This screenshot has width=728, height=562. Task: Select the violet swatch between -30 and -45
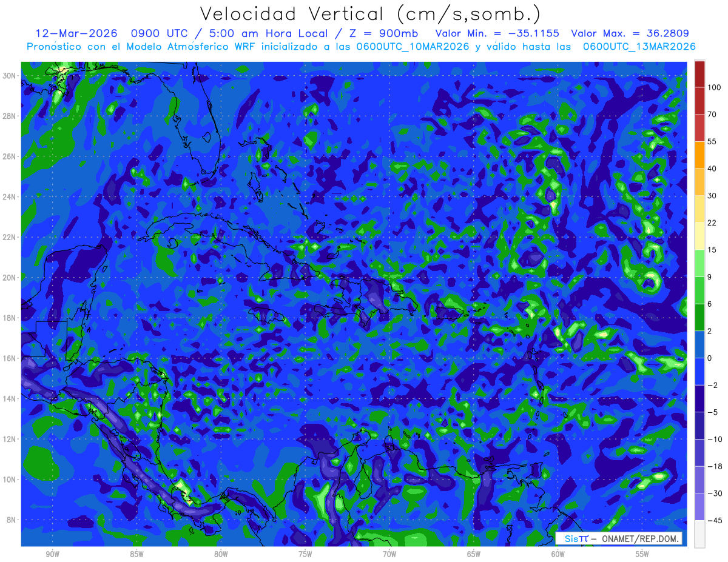coord(699,507)
